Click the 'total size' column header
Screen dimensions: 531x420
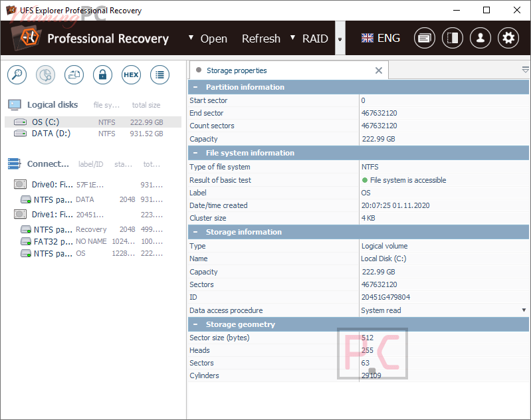(x=146, y=105)
